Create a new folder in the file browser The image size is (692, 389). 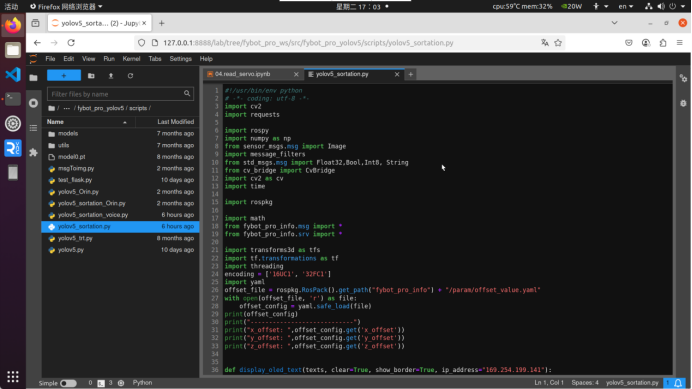[x=91, y=76]
